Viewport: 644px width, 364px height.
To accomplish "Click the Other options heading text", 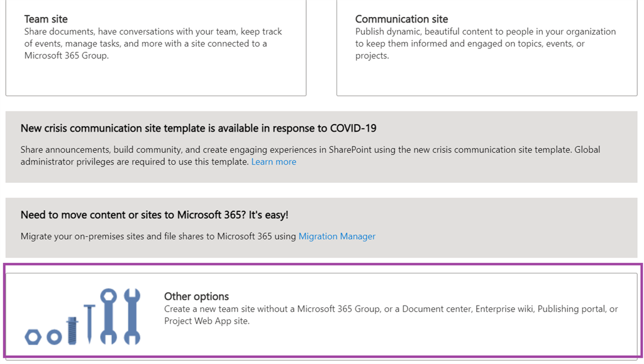I will pyautogui.click(x=197, y=296).
